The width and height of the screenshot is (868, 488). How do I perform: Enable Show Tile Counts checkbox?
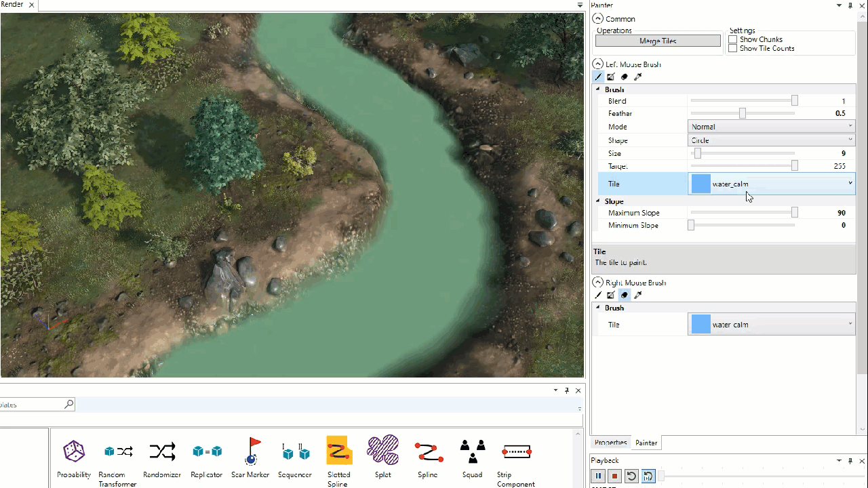coord(732,48)
